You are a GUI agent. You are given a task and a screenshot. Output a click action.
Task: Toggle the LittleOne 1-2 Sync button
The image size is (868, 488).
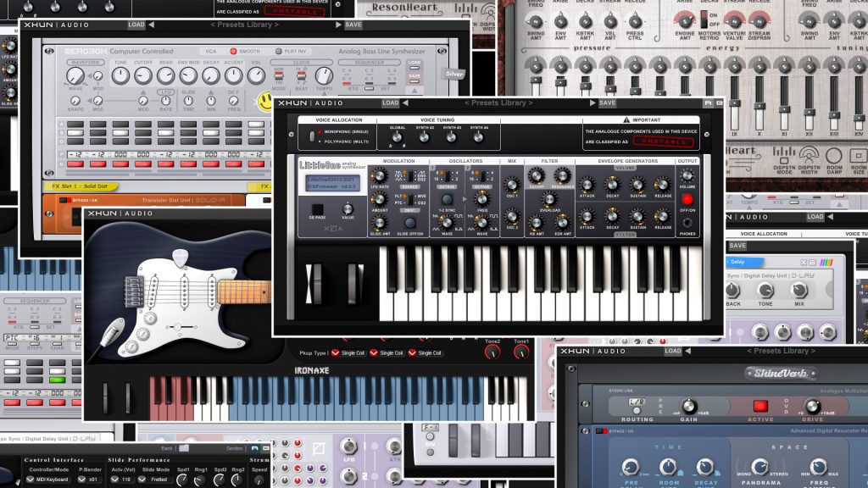[447, 200]
